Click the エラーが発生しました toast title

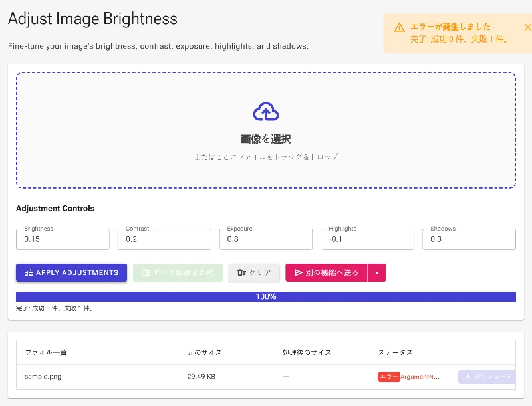point(451,27)
